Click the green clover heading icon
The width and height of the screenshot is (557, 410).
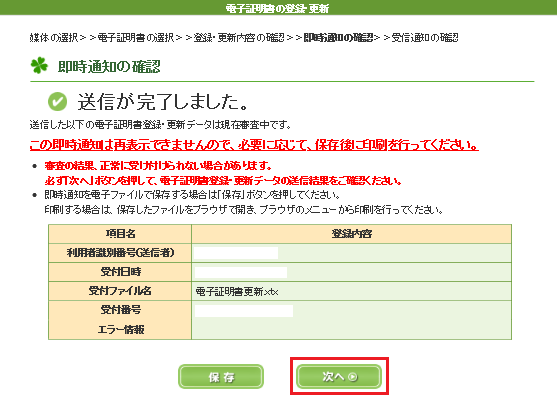point(39,66)
